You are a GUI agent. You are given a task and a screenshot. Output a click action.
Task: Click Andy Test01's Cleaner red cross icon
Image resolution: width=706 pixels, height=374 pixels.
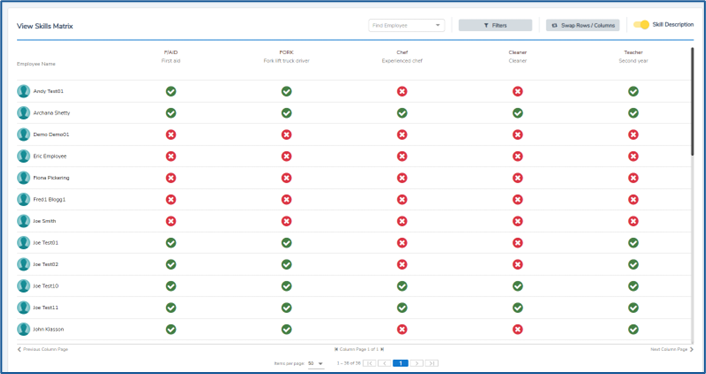tap(518, 91)
